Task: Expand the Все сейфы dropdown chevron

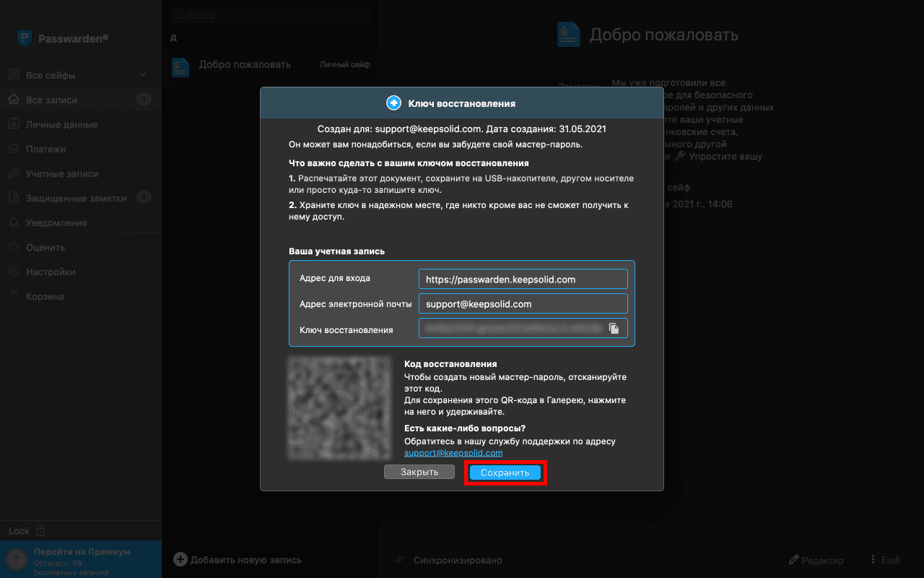Action: pyautogui.click(x=143, y=75)
